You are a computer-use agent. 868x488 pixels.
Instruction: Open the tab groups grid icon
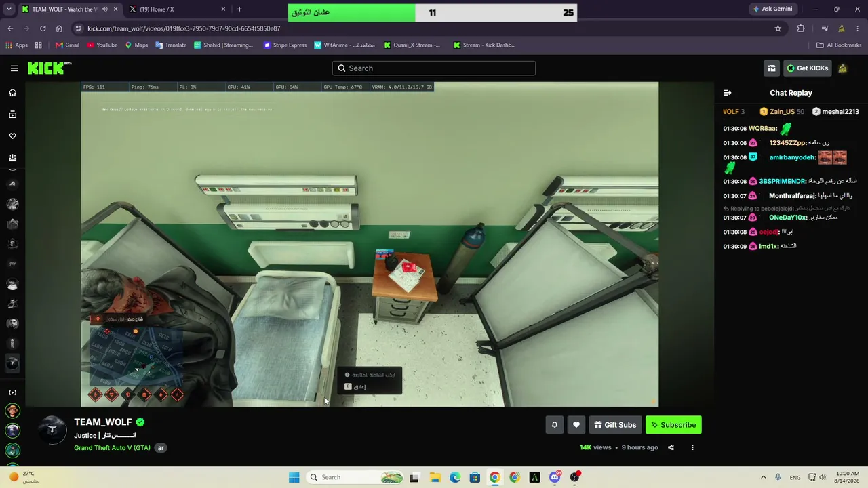[x=39, y=45]
